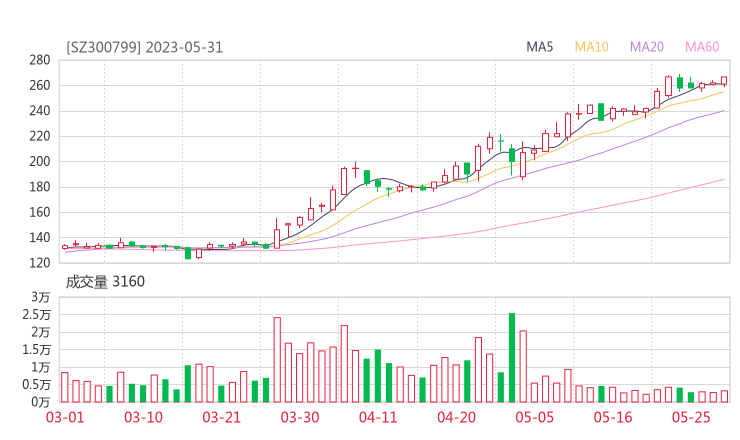Click the 2万 volume axis label
Screen dimensions: 740x440
coord(41,332)
